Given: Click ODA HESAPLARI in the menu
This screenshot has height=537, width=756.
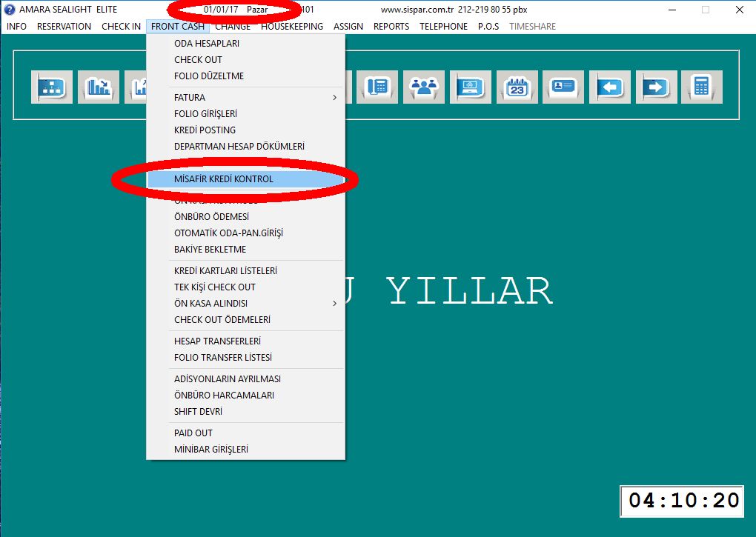Looking at the screenshot, I should pos(206,43).
